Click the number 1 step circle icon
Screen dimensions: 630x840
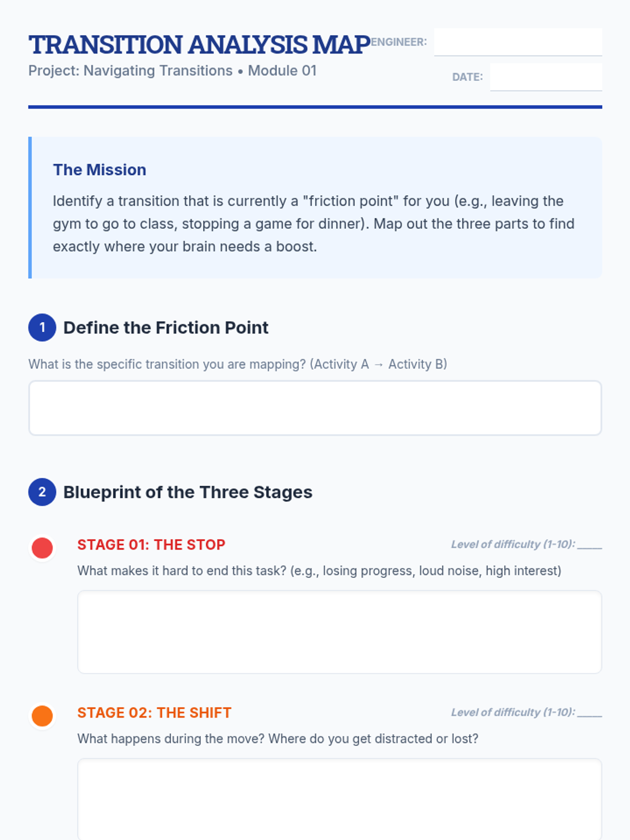[x=42, y=328]
